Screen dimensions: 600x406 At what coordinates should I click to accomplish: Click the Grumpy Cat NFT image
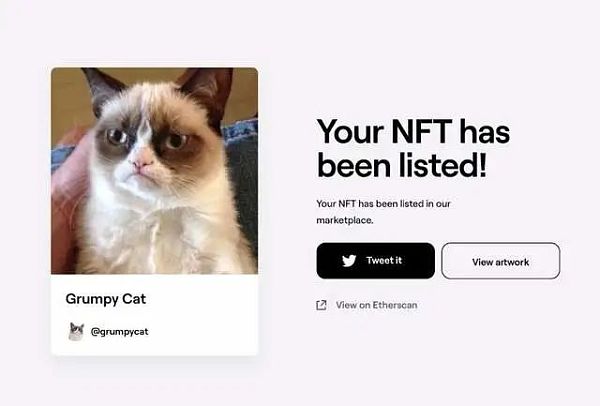[154, 170]
